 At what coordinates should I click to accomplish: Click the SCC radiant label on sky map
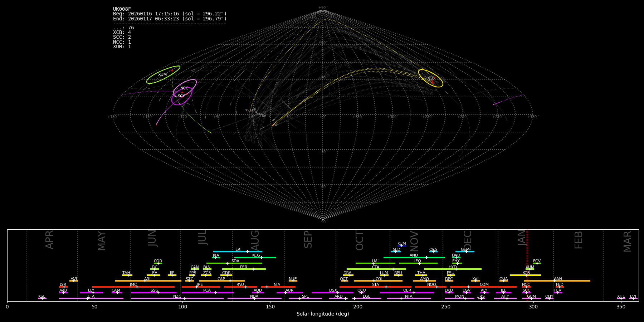tap(182, 96)
